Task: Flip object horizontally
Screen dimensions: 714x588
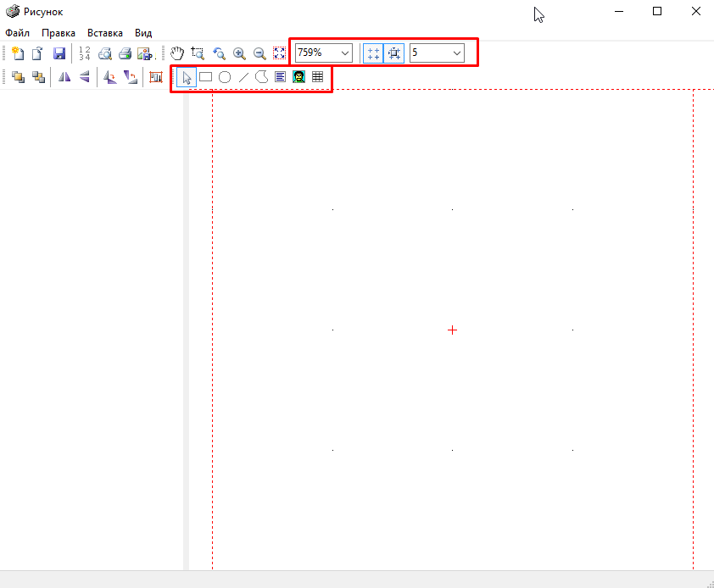Action: [x=64, y=77]
